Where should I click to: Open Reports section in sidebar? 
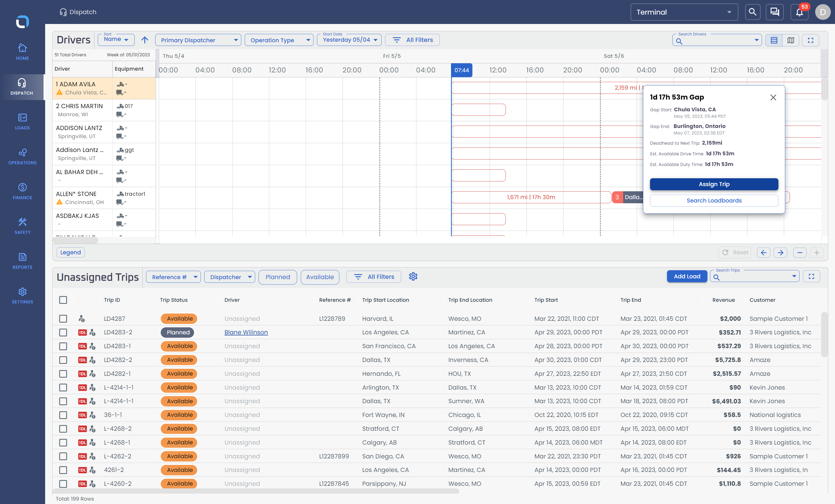pos(22,261)
